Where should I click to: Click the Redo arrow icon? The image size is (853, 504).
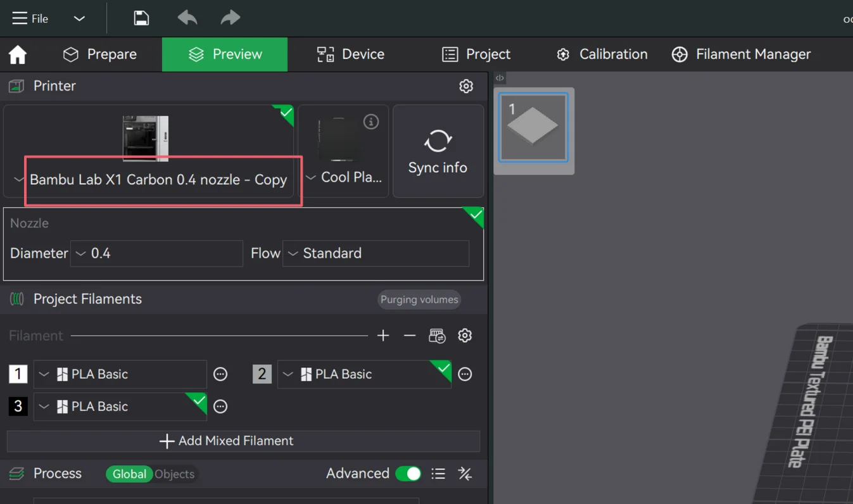tap(231, 18)
